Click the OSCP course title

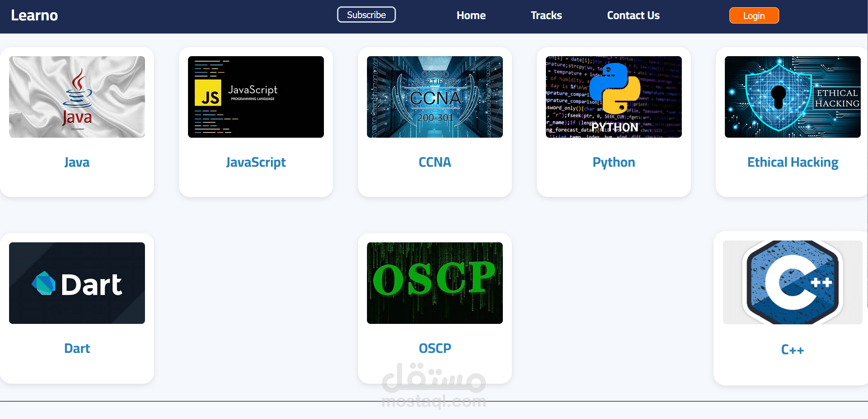pyautogui.click(x=435, y=348)
